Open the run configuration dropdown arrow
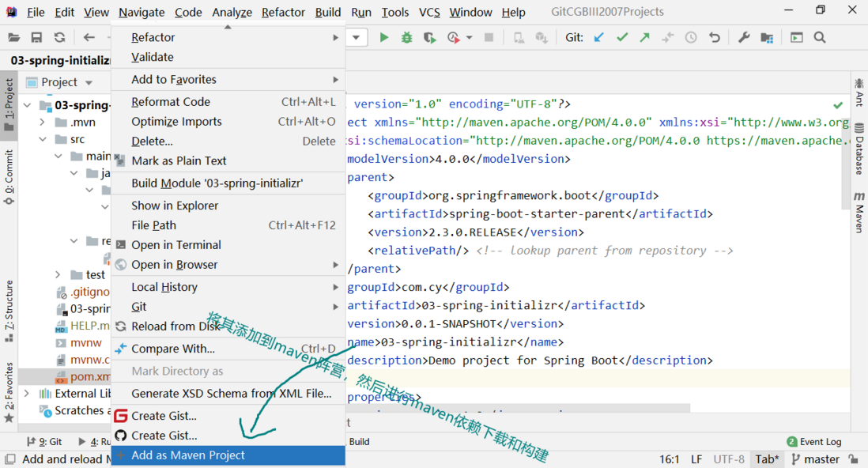 pyautogui.click(x=356, y=38)
